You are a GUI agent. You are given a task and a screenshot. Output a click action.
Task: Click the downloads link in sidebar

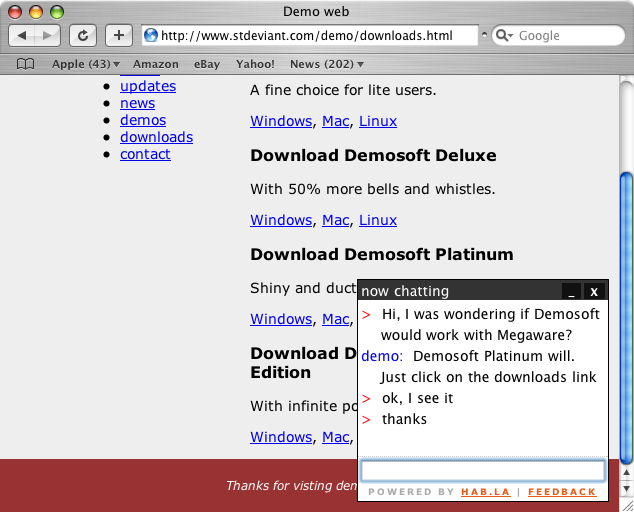[x=156, y=137]
